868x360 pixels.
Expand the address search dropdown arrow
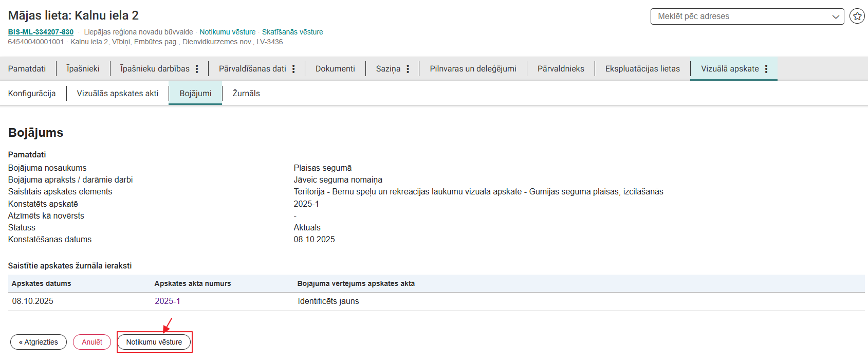836,16
